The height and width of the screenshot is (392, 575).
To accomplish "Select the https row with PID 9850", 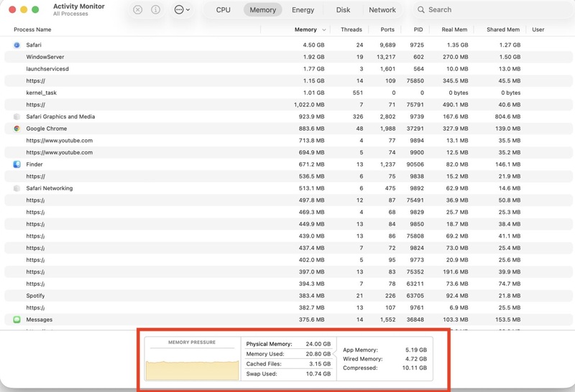I will [288, 224].
